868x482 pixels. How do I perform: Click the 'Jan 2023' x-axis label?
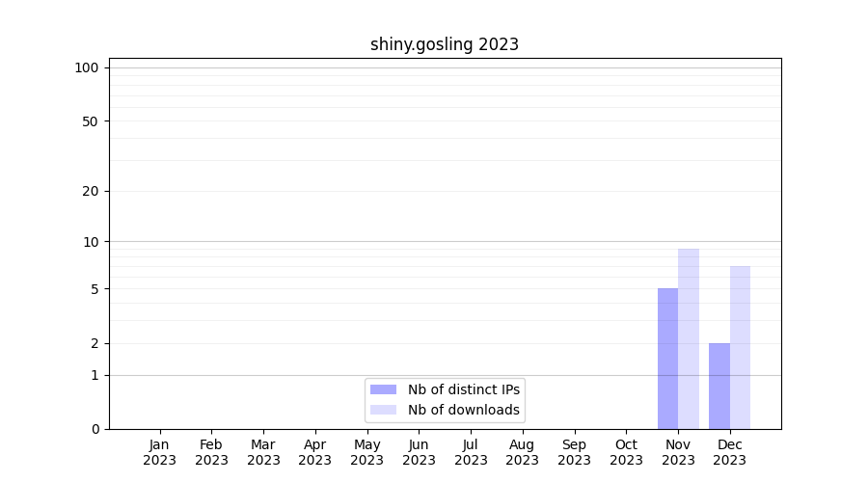pos(159,452)
